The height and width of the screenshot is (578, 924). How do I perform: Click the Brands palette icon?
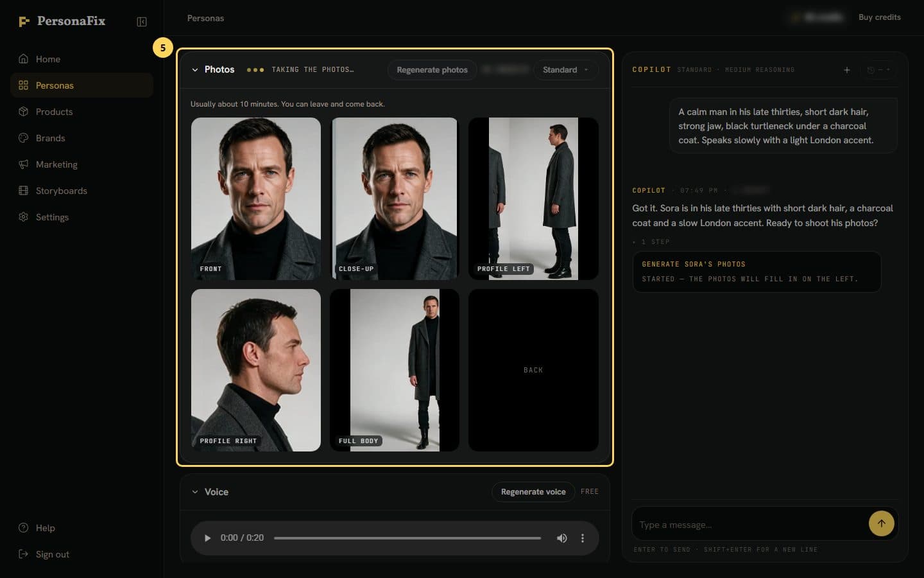(24, 138)
